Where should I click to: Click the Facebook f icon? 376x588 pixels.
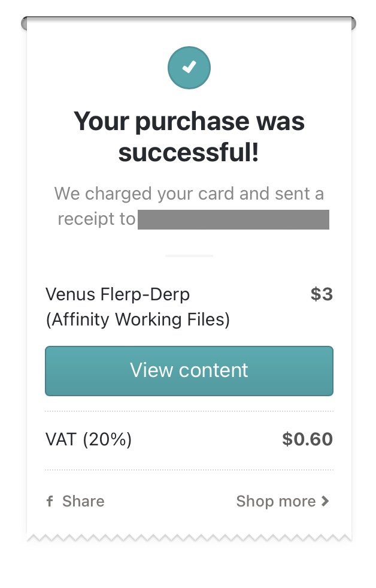click(50, 501)
